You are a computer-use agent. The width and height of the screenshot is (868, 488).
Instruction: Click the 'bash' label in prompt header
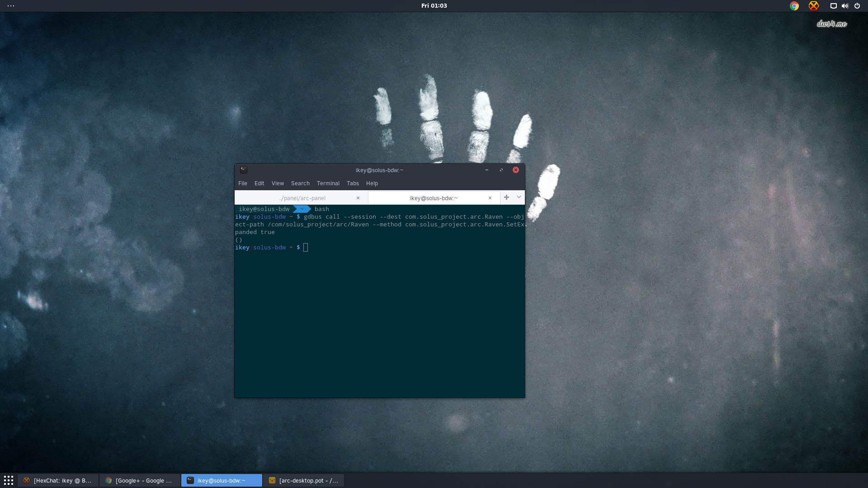tap(322, 209)
